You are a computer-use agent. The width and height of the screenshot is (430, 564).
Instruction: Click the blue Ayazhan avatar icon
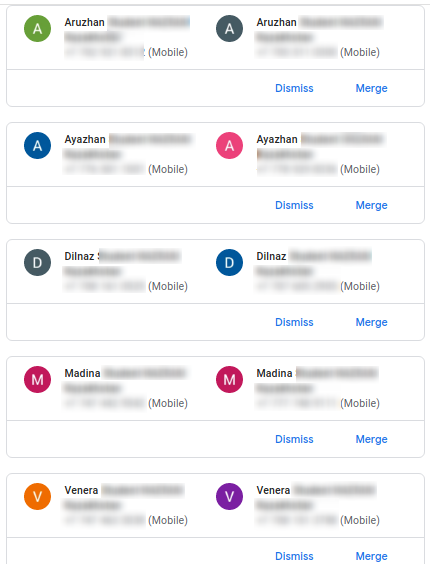point(37,146)
